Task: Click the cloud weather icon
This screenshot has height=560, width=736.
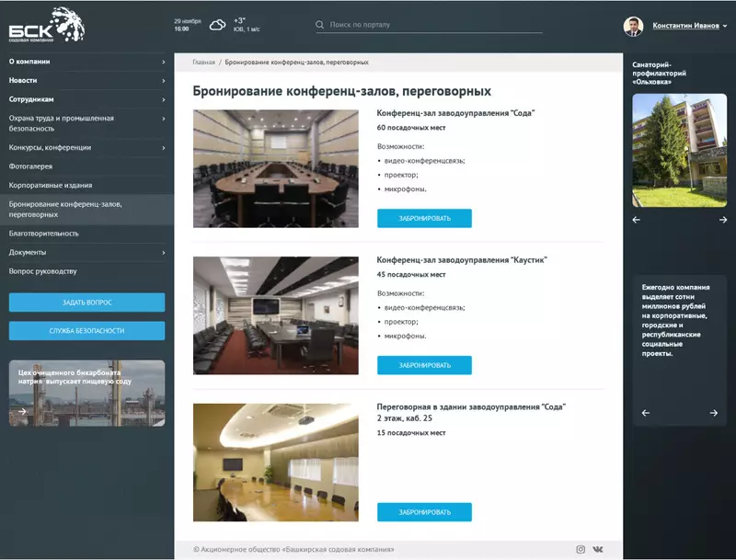Action: coord(218,25)
